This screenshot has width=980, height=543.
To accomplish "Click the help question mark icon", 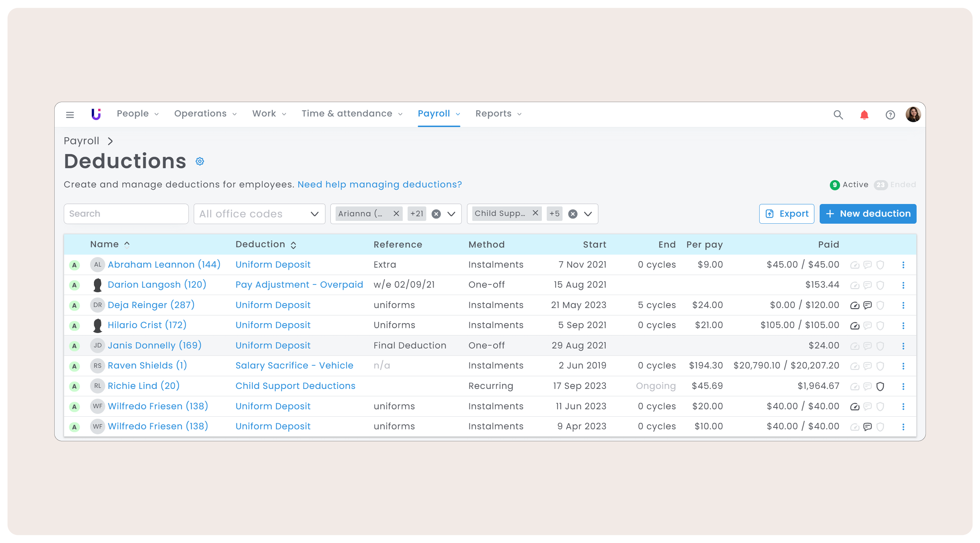I will pos(890,114).
